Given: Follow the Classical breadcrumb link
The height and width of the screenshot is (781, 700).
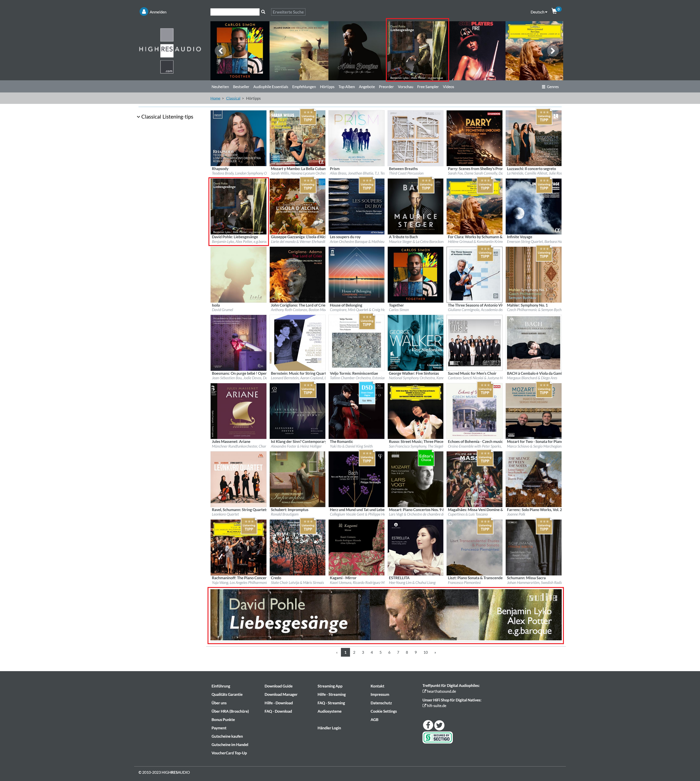Looking at the screenshot, I should [x=233, y=98].
